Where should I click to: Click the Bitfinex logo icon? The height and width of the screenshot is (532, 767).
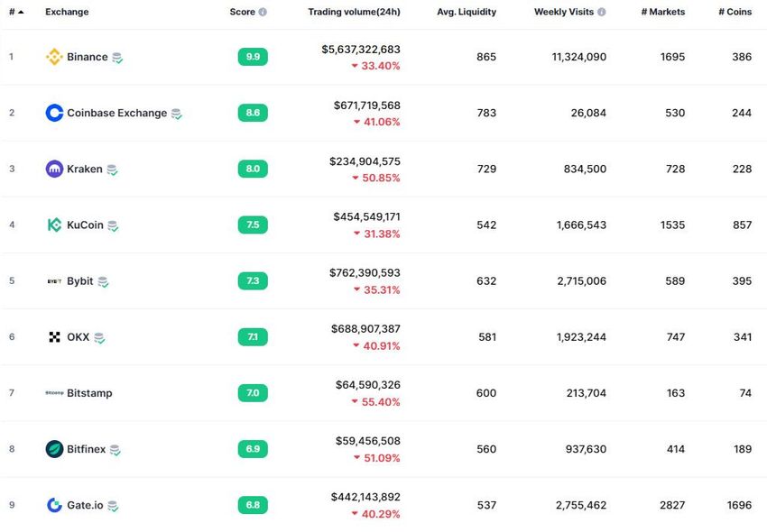tap(54, 449)
